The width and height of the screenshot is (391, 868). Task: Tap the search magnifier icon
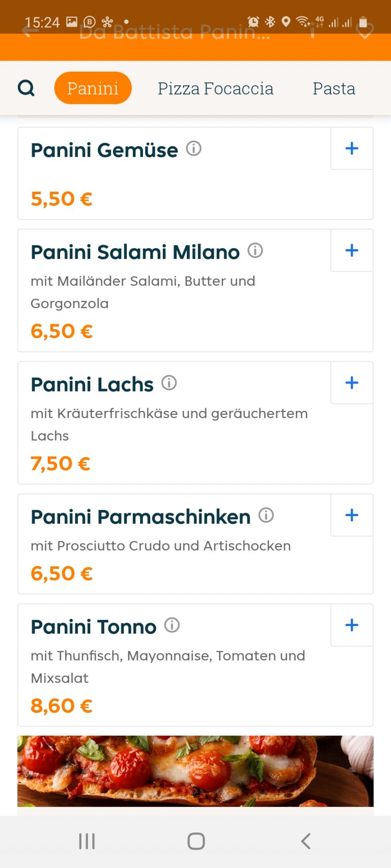pos(26,88)
